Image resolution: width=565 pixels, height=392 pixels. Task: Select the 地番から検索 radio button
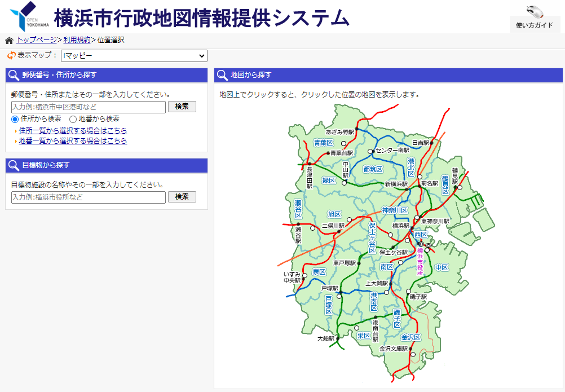[73, 119]
